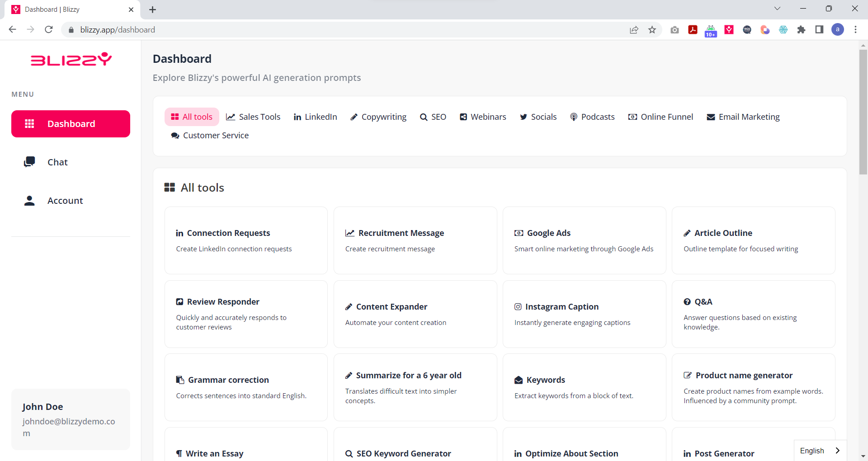Click the Account person icon
The image size is (868, 461).
pos(29,201)
